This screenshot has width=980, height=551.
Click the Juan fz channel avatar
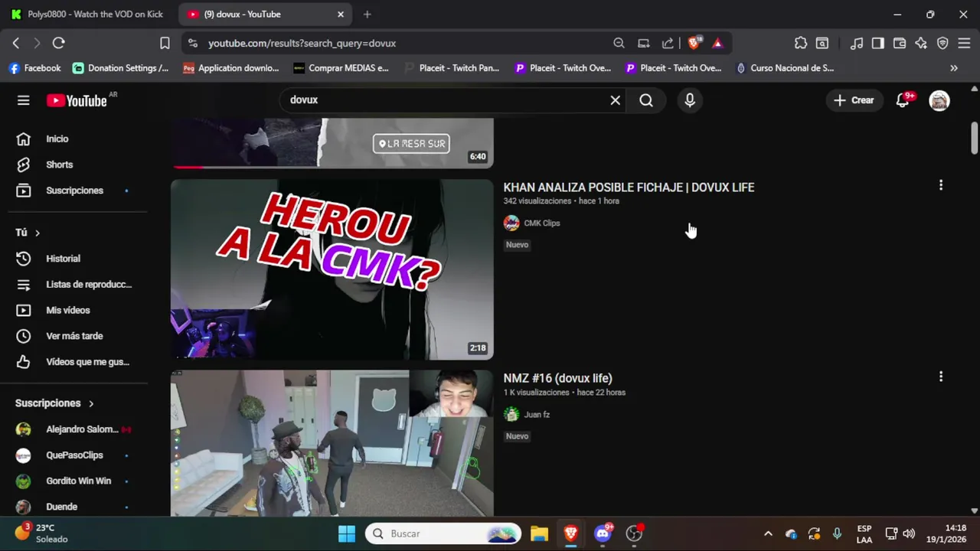pos(511,415)
